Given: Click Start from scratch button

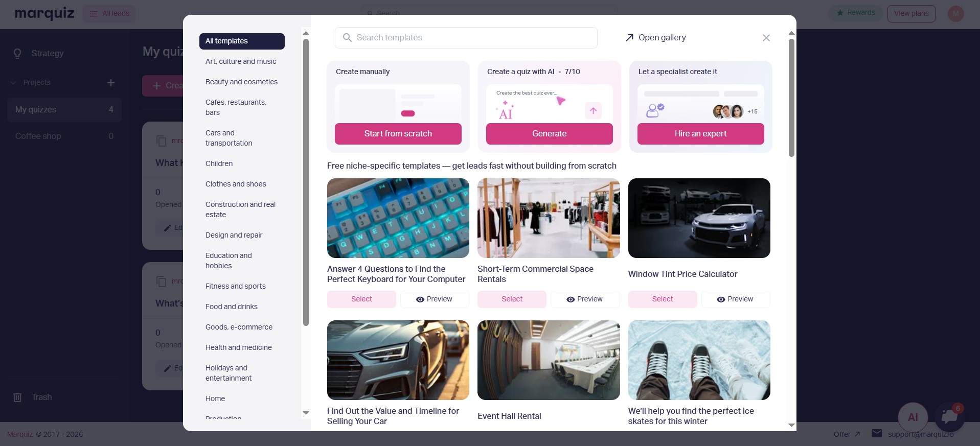Looking at the screenshot, I should pyautogui.click(x=398, y=134).
